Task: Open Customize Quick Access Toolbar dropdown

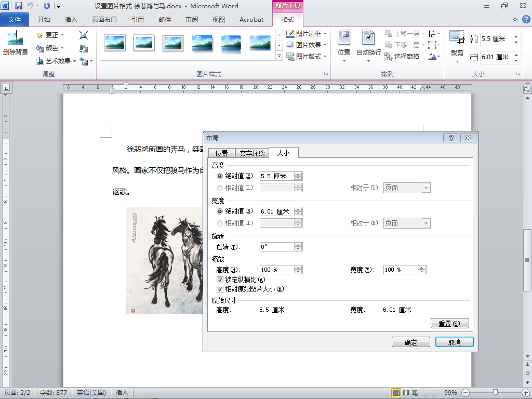Action: click(59, 6)
